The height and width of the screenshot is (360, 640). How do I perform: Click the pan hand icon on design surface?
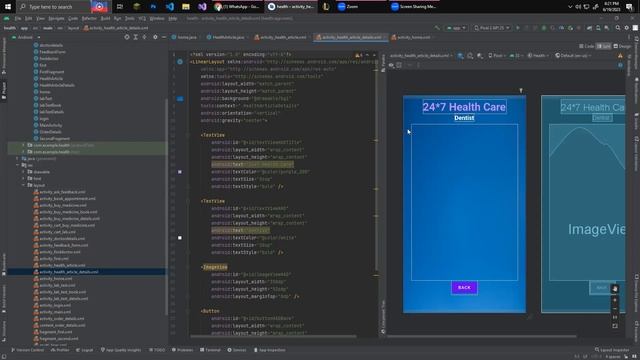[615, 289]
